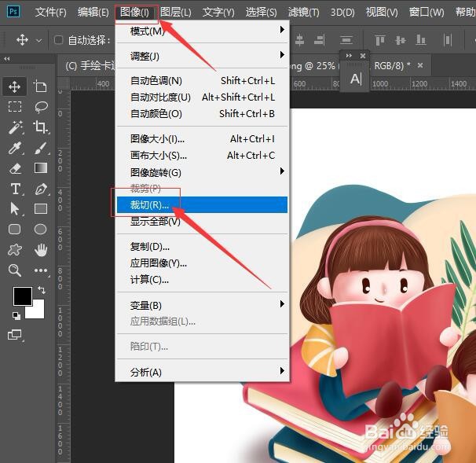Image resolution: width=476 pixels, height=463 pixels.
Task: Open the 滤镜(T) menu
Action: 303,12
